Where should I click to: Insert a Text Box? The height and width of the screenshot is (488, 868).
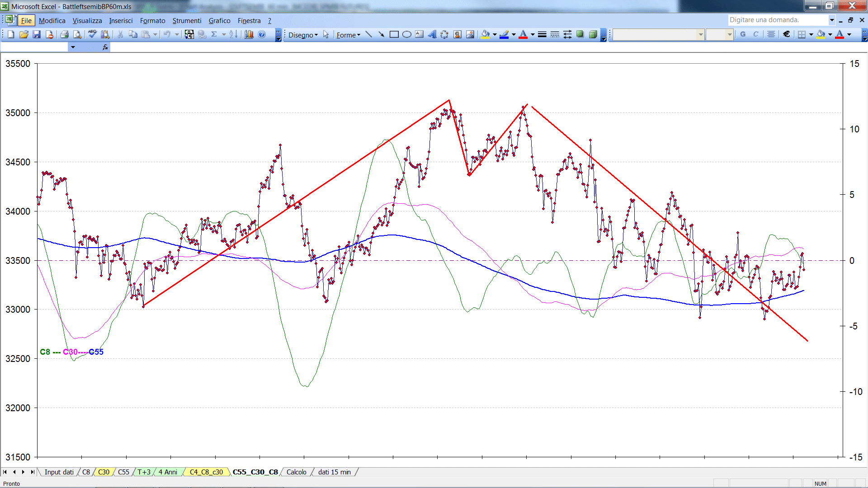[420, 34]
